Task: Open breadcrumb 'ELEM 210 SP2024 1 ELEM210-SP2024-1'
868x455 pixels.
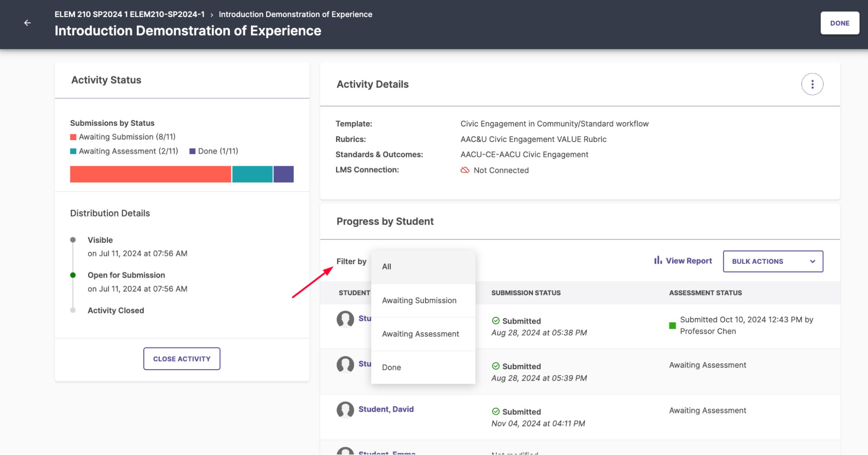Action: pyautogui.click(x=130, y=14)
